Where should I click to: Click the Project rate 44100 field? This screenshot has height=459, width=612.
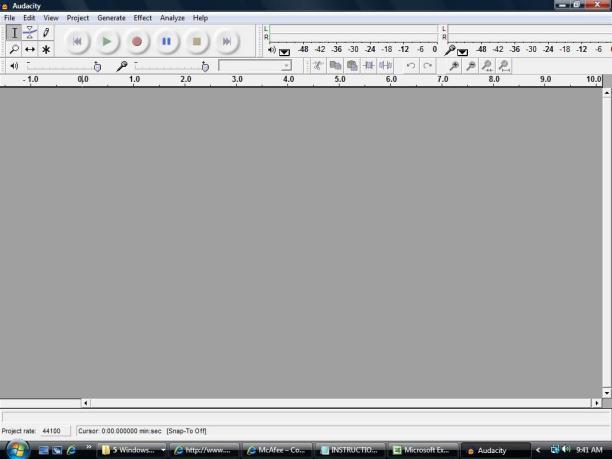tap(53, 431)
